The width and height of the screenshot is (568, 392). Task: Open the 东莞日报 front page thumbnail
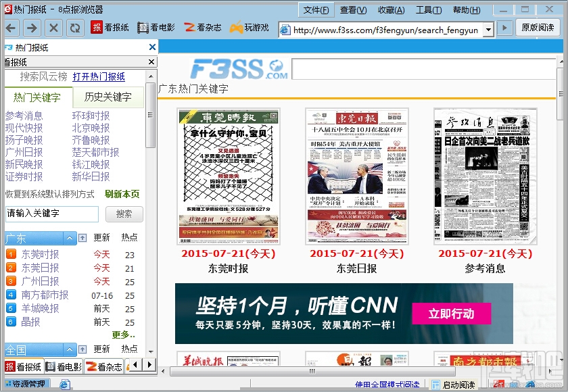(357, 176)
